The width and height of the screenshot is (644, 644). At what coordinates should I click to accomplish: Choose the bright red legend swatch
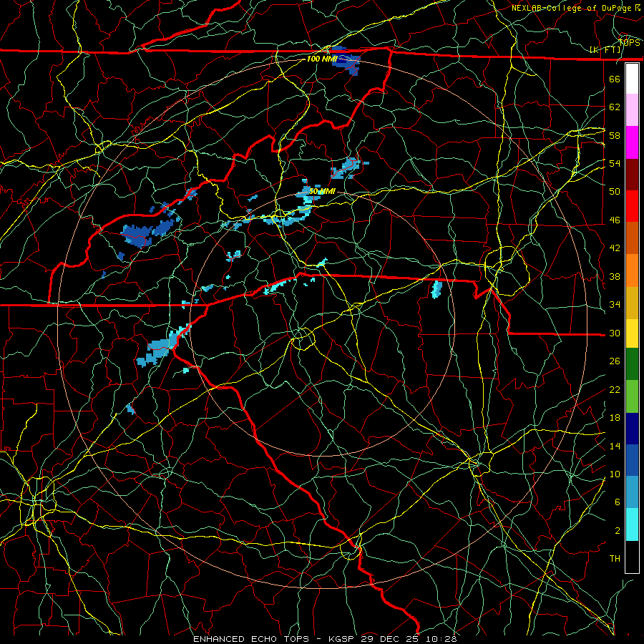point(632,206)
